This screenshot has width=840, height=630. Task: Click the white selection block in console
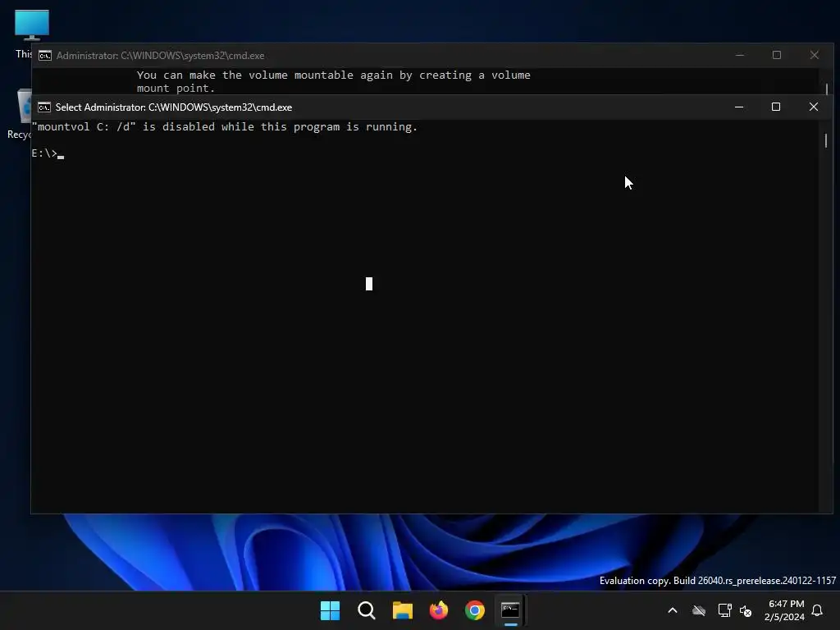pos(369,284)
